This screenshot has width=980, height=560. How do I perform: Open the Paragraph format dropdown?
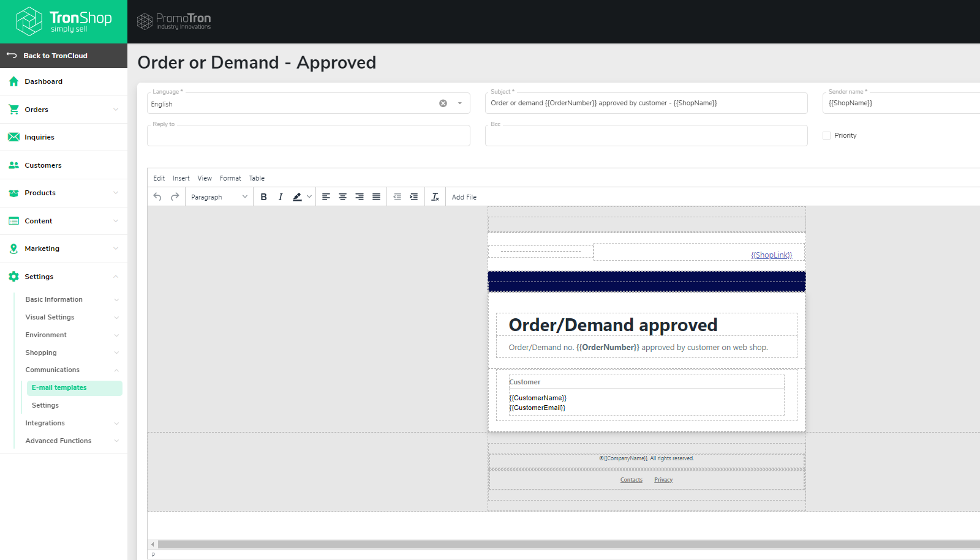coord(219,196)
